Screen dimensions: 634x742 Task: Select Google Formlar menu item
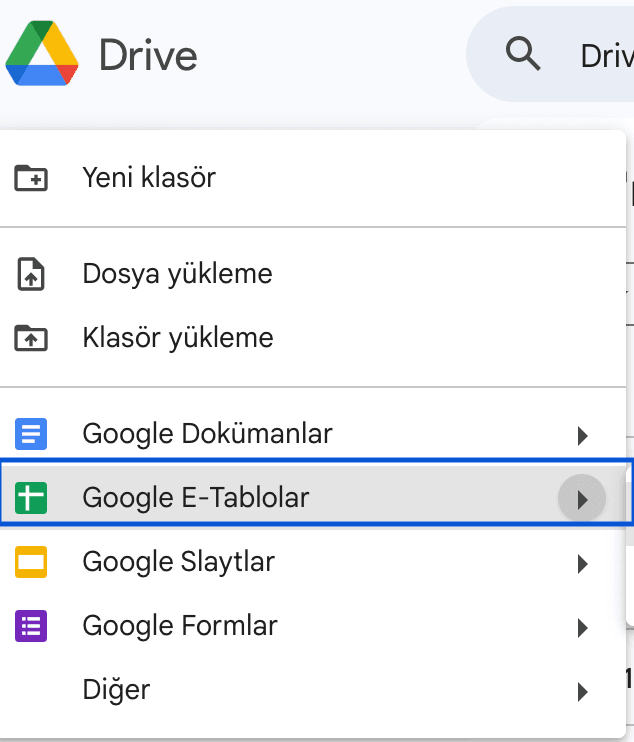pos(313,626)
